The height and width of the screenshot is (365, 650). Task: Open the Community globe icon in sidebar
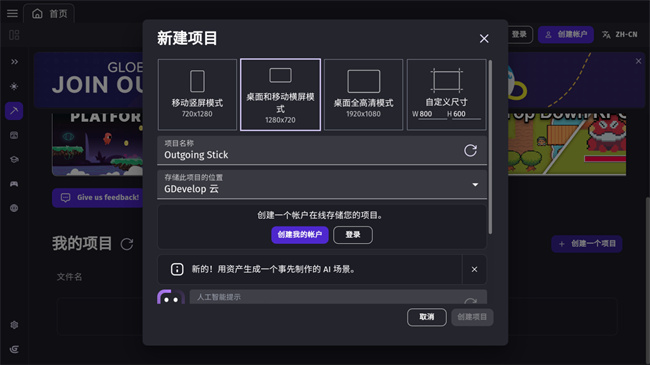coord(14,208)
